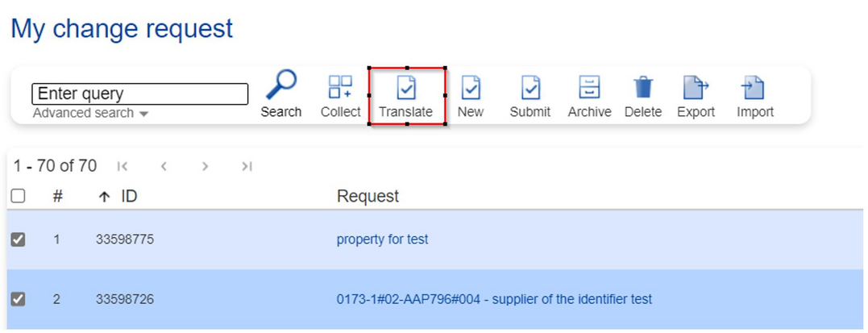
Task: Open the "property for test" request link
Action: 382,239
